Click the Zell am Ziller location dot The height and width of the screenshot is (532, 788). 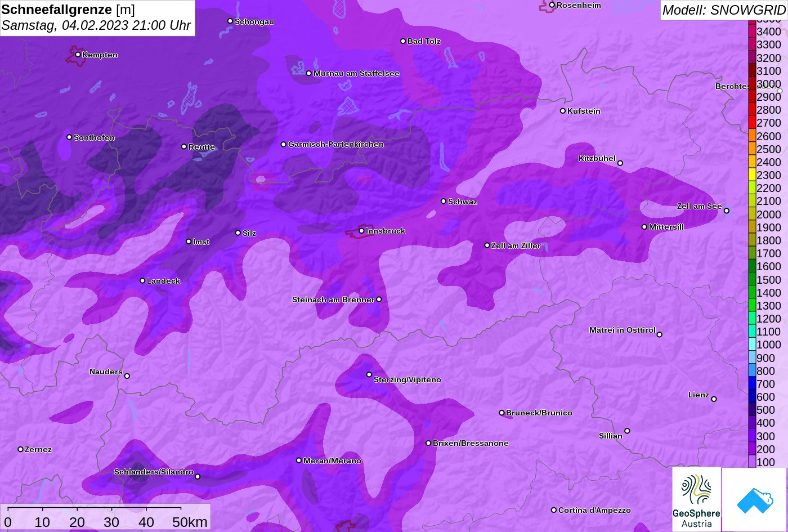pyautogui.click(x=487, y=245)
